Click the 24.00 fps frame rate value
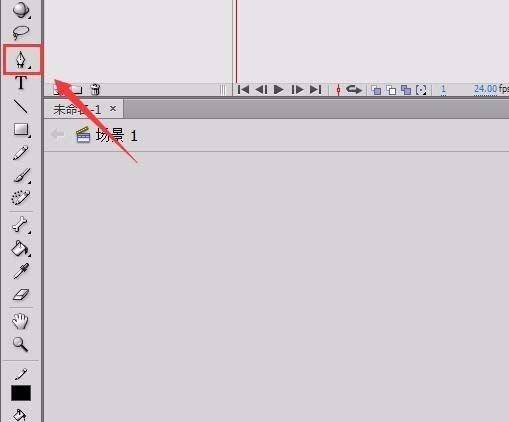The height and width of the screenshot is (422, 509). point(485,89)
